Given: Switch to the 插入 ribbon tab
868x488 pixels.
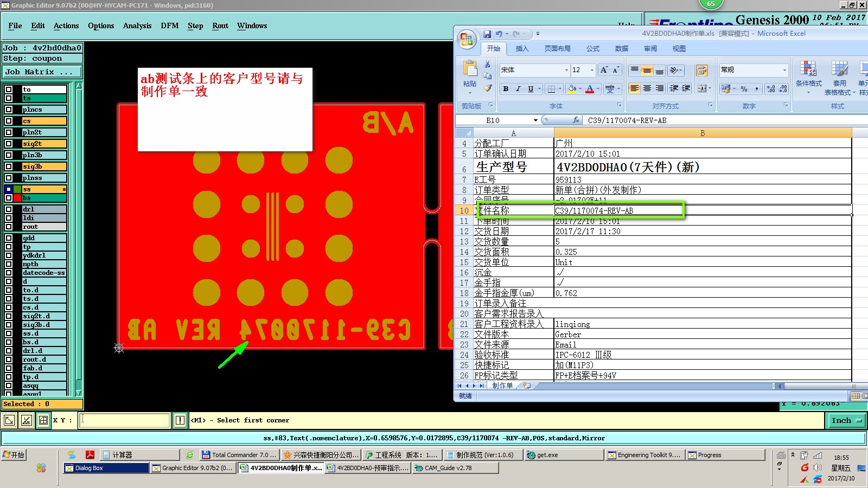Looking at the screenshot, I should click(x=522, y=48).
